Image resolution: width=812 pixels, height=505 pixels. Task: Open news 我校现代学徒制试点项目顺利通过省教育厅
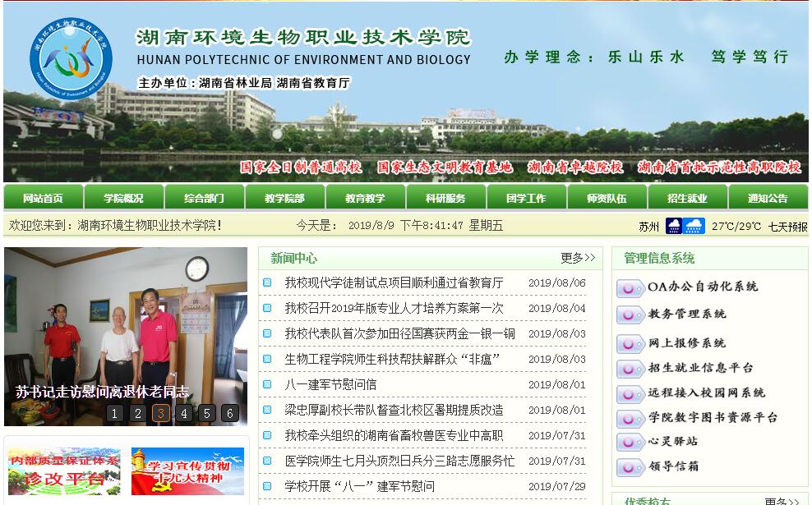pyautogui.click(x=394, y=282)
